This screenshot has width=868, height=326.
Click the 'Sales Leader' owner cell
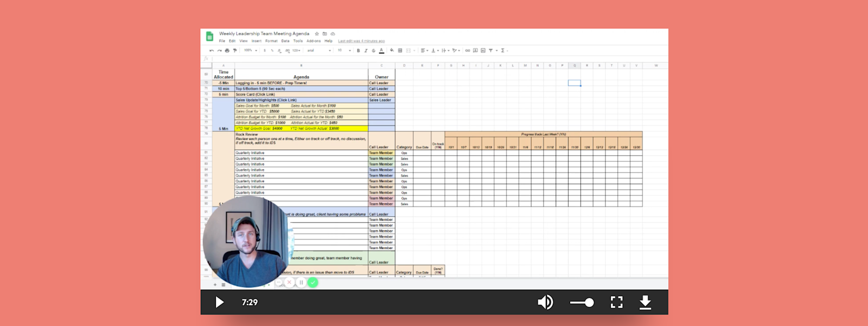point(381,100)
